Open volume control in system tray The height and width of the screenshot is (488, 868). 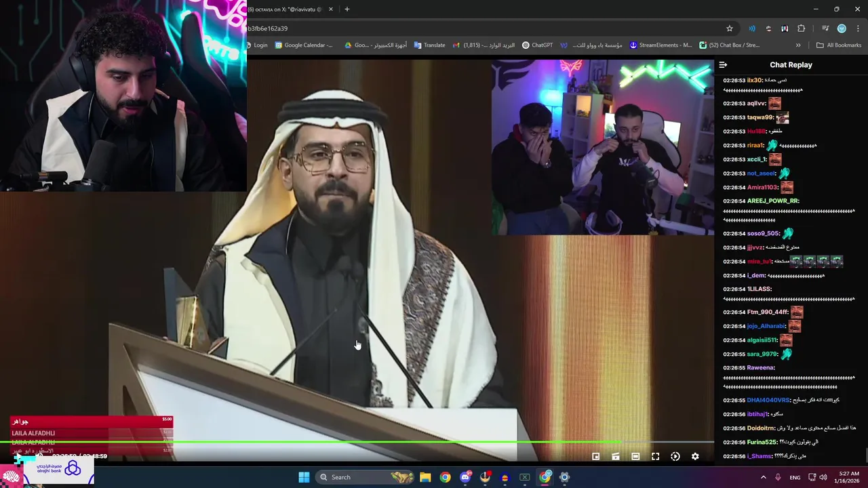pyautogui.click(x=823, y=477)
